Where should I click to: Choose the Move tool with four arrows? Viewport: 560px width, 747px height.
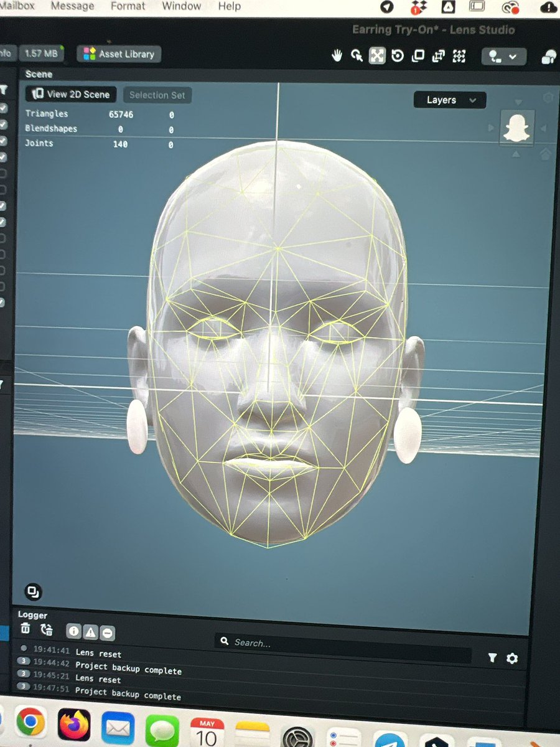[x=377, y=55]
